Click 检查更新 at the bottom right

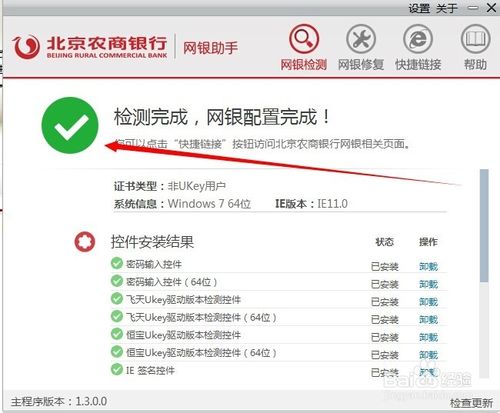pyautogui.click(x=471, y=403)
